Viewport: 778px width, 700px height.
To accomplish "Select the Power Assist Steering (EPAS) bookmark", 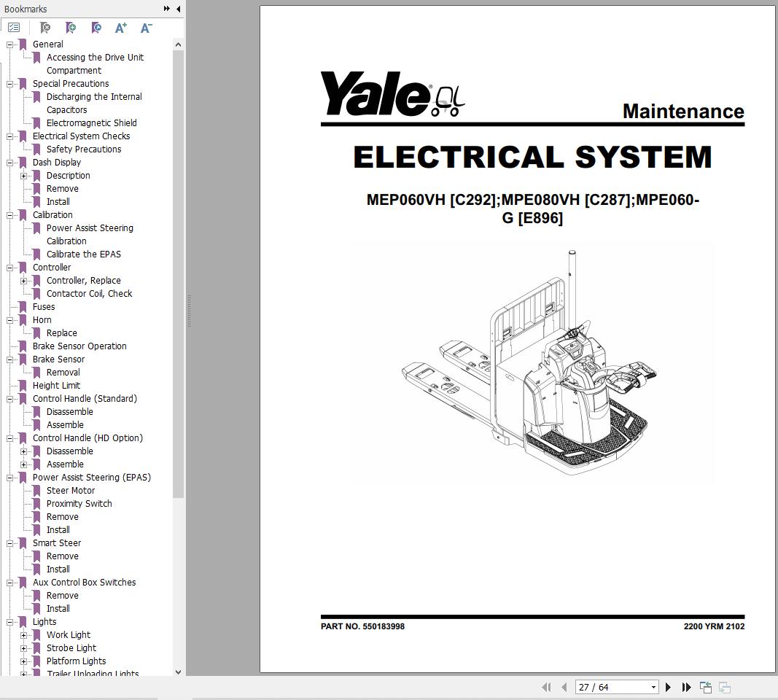I will tap(91, 478).
